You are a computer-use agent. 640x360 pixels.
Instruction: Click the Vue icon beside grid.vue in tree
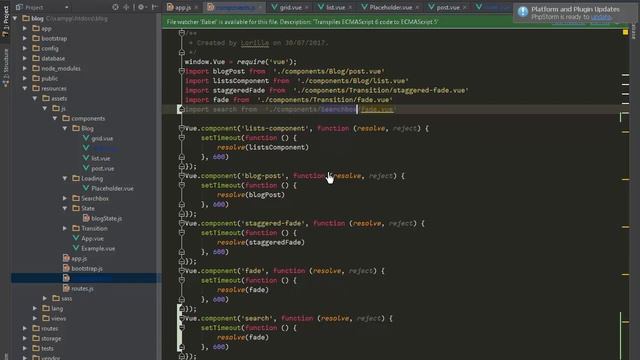(86, 138)
